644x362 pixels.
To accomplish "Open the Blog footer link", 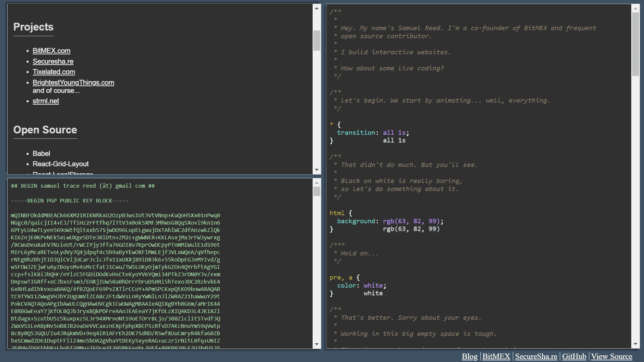I will coord(470,356).
